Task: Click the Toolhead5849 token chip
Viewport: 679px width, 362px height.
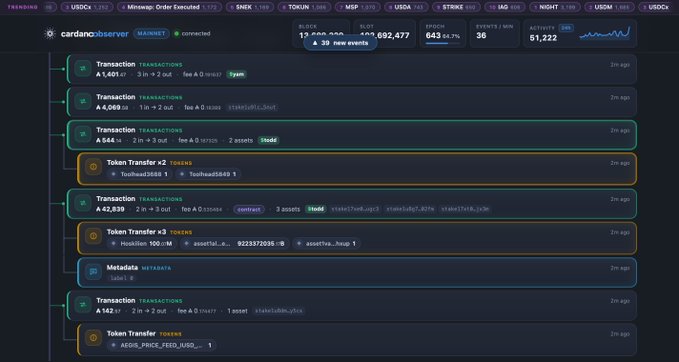Action: pos(208,174)
